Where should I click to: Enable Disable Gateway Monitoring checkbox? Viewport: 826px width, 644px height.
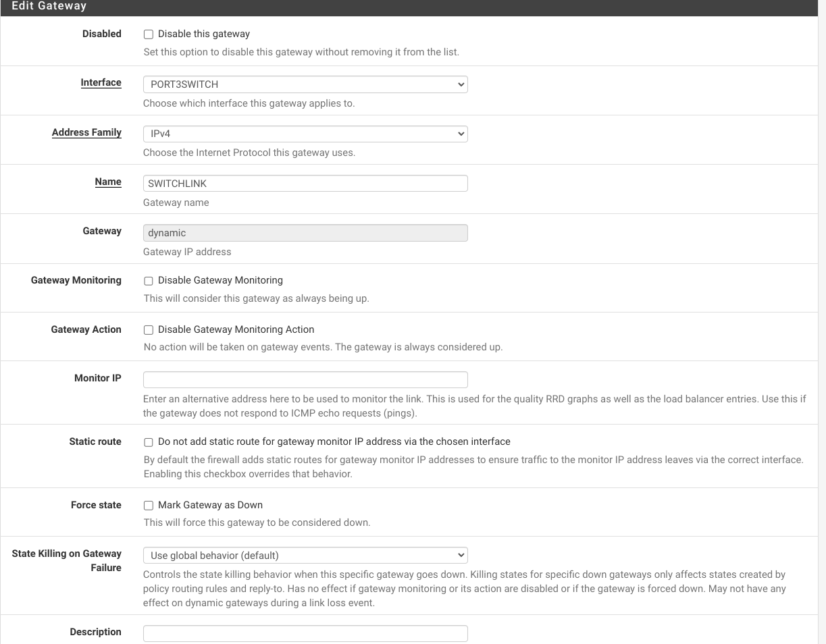click(149, 281)
